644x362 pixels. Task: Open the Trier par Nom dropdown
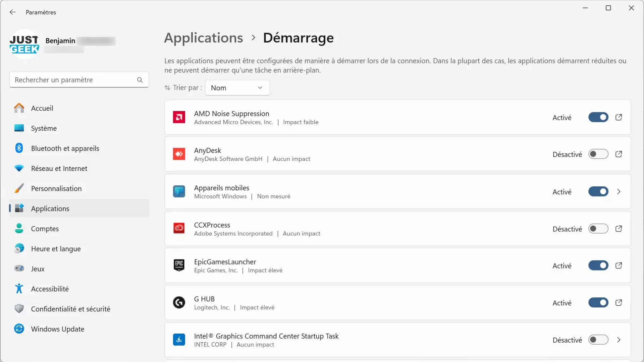(237, 88)
